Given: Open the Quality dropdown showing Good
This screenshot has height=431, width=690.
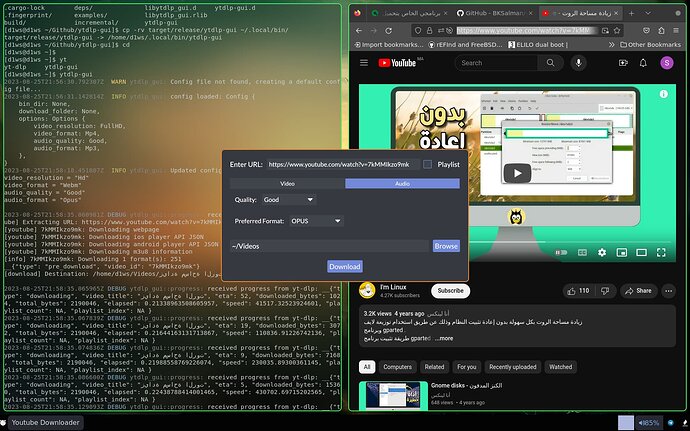Looking at the screenshot, I should 289,200.
